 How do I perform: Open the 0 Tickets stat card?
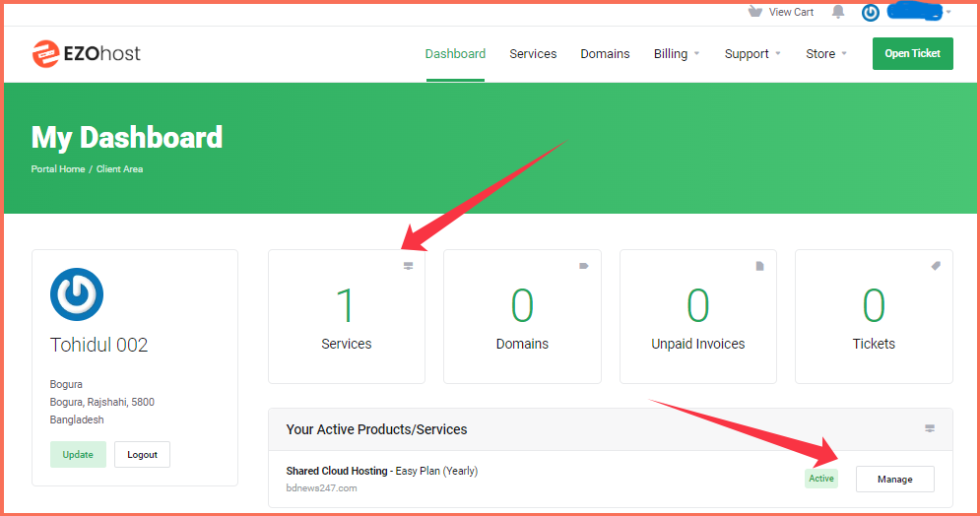[x=874, y=317]
